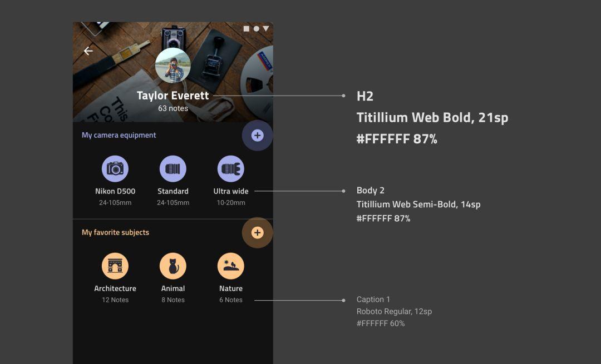This screenshot has height=364, width=601.
Task: Click the Taylor Everett name heading
Action: tap(173, 96)
